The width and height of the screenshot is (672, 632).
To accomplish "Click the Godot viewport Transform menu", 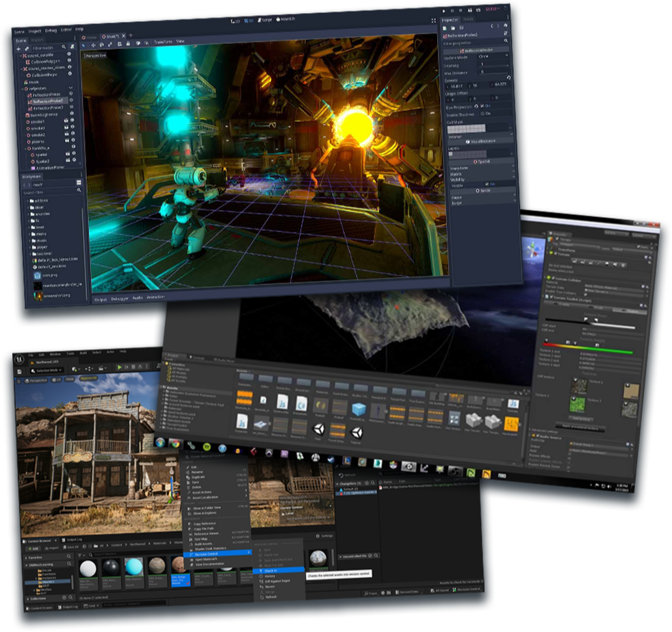I will [163, 42].
